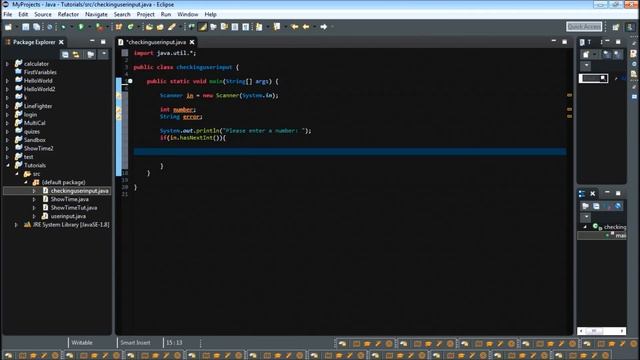The width and height of the screenshot is (640, 360).
Task: Click the task list find input field
Action: [593, 78]
